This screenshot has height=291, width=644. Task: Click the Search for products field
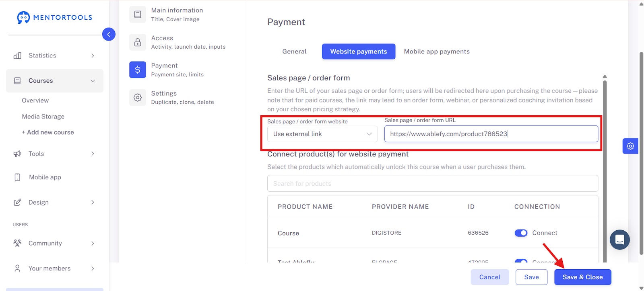tap(433, 183)
